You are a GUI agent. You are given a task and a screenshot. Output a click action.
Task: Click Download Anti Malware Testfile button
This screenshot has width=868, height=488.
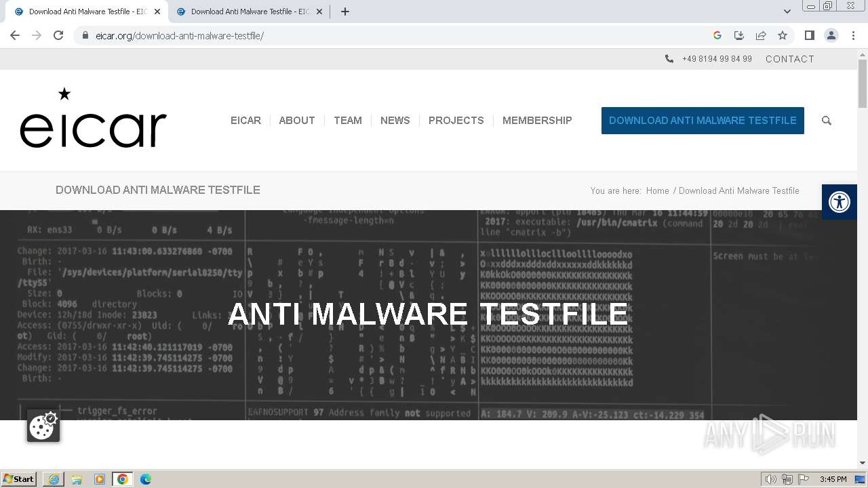click(703, 121)
